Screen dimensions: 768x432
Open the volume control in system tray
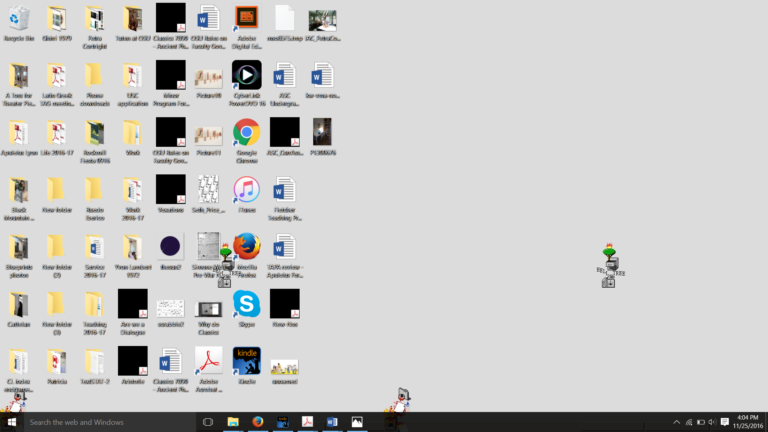coord(711,422)
